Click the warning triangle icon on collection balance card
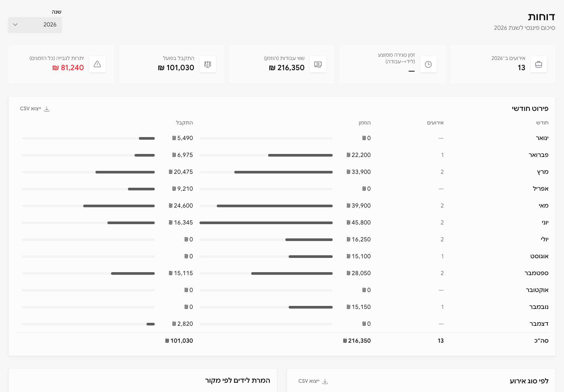This screenshot has height=392, width=564. click(x=97, y=64)
